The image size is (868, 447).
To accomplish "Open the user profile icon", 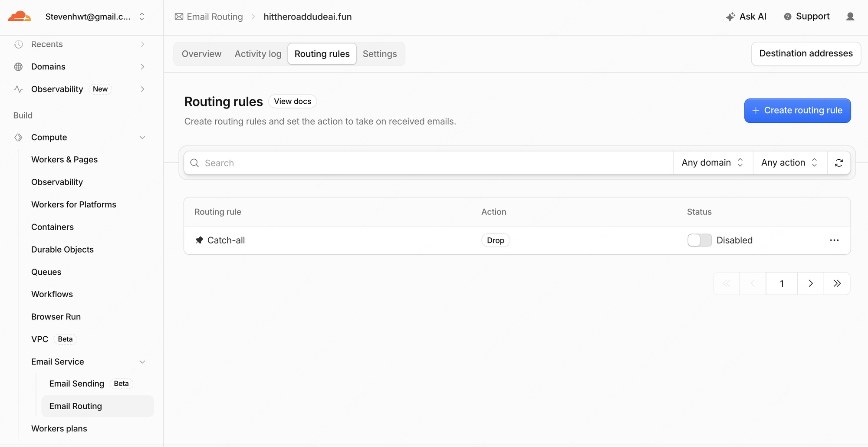I will pos(850,16).
